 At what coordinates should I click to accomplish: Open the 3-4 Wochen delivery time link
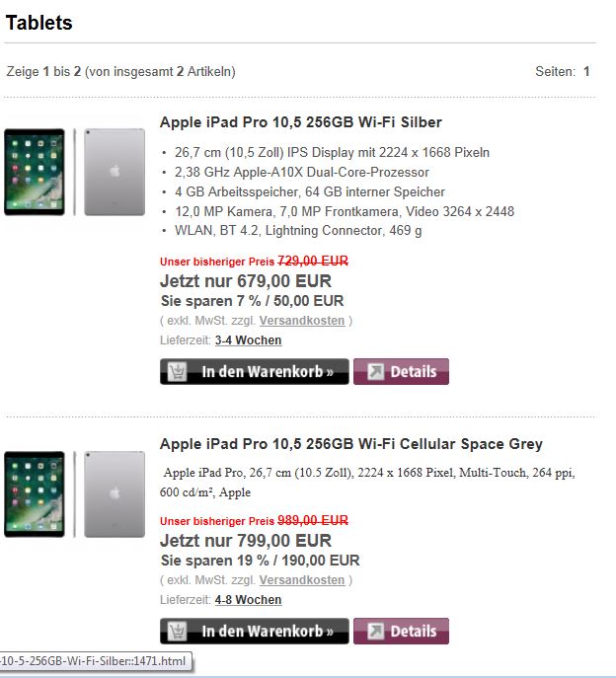[248, 340]
